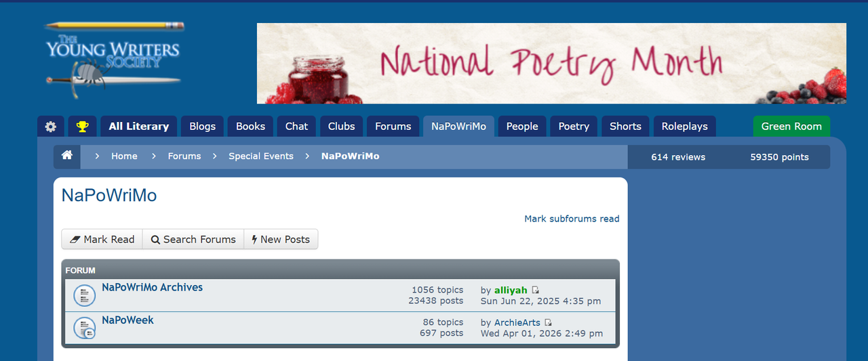The height and width of the screenshot is (361, 868).
Task: Click the FORUM column header
Action: [x=81, y=270]
